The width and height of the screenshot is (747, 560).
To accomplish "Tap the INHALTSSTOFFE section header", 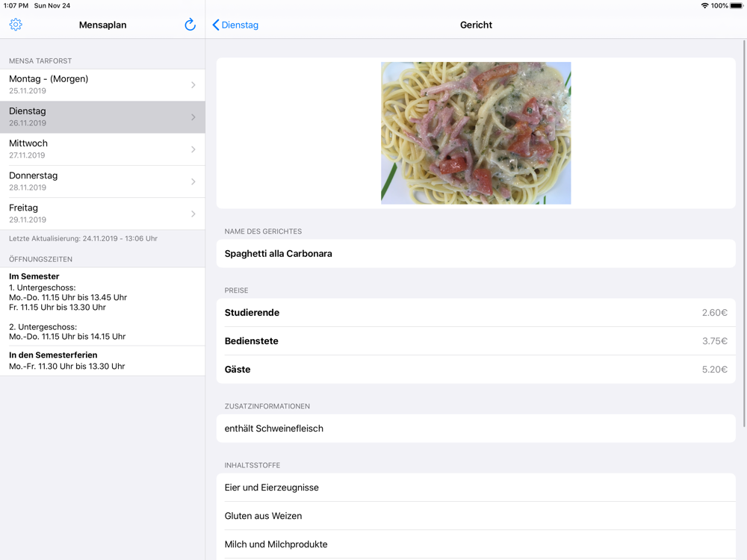I will (x=252, y=465).
